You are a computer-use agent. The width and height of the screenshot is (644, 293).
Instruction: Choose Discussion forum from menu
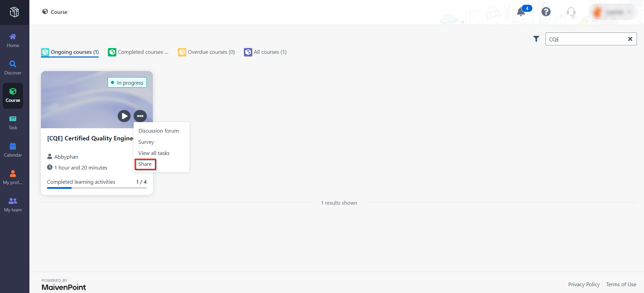(x=158, y=131)
